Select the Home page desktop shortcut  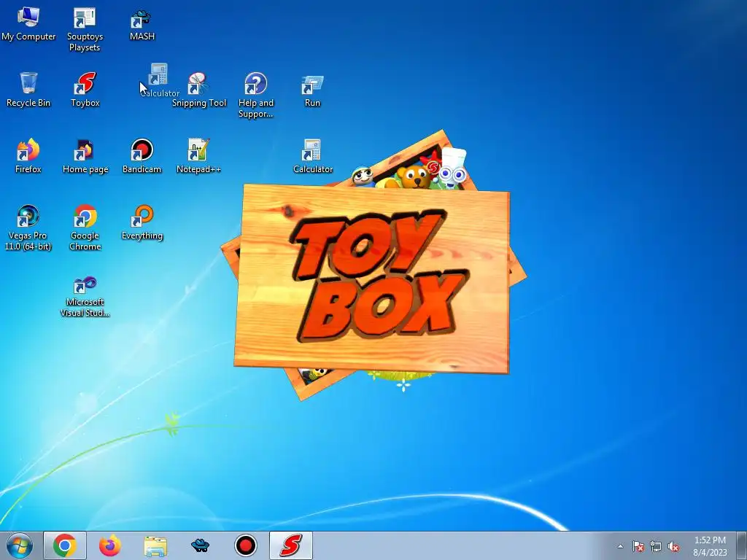[85, 156]
